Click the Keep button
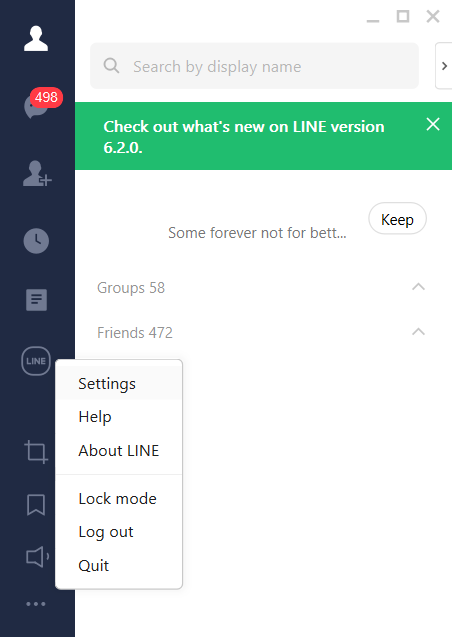Image resolution: width=452 pixels, height=637 pixels. tap(397, 219)
